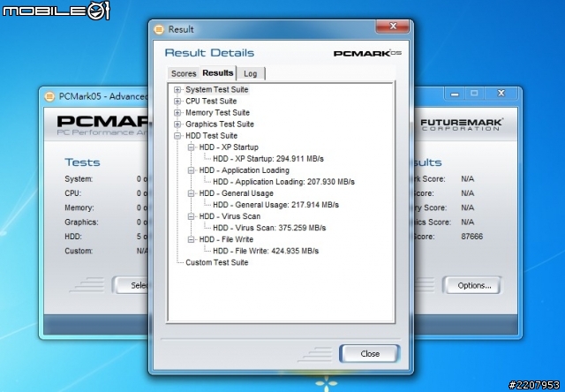Click the PCMark05 window title icon
565x392 pixels.
pyautogui.click(x=49, y=96)
